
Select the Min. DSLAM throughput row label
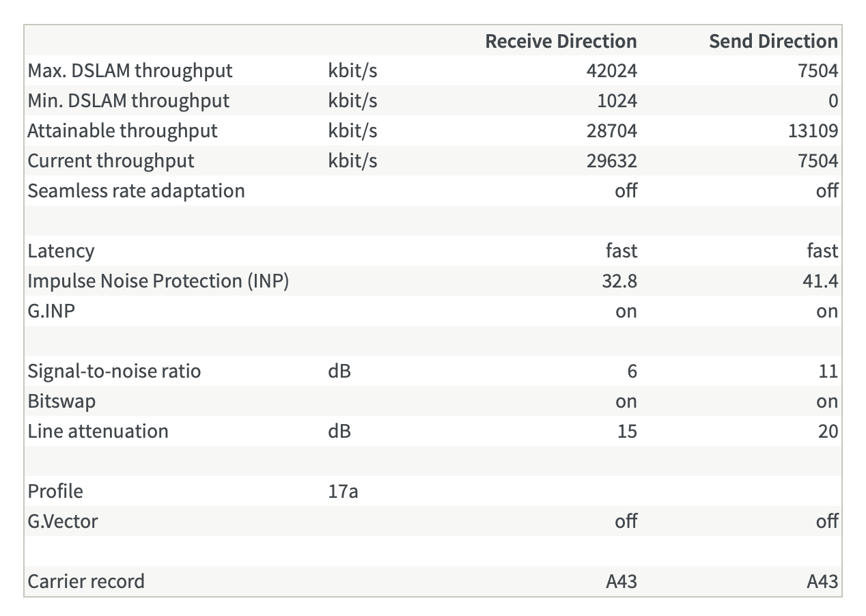[128, 100]
